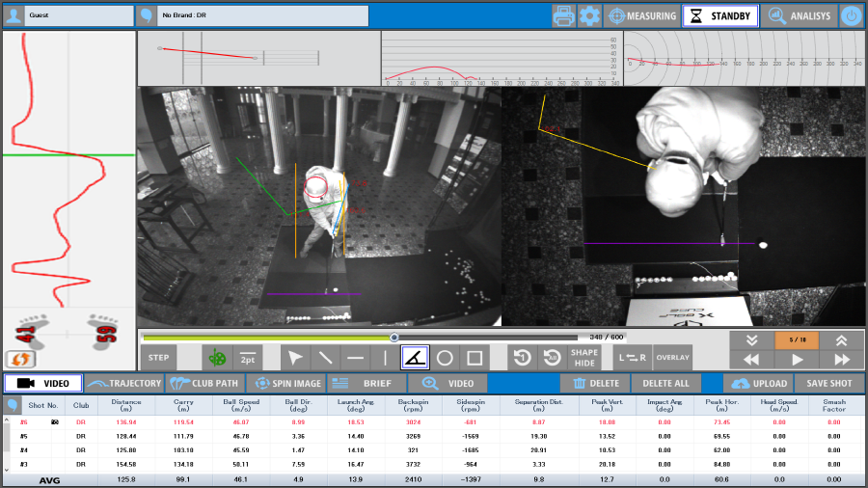Select the circle drawing tool
The height and width of the screenshot is (488, 868).
(445, 358)
